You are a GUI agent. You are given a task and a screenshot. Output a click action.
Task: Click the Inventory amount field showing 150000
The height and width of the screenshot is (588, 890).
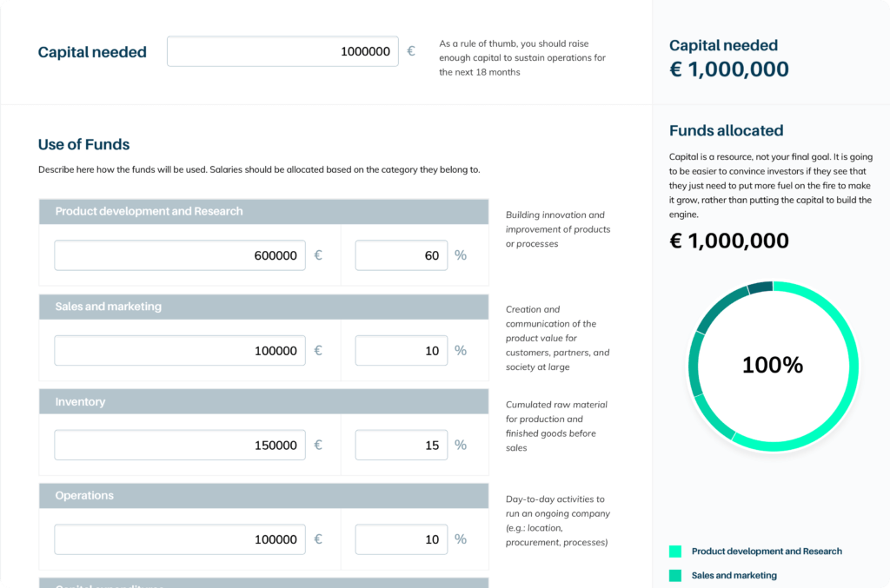179,445
